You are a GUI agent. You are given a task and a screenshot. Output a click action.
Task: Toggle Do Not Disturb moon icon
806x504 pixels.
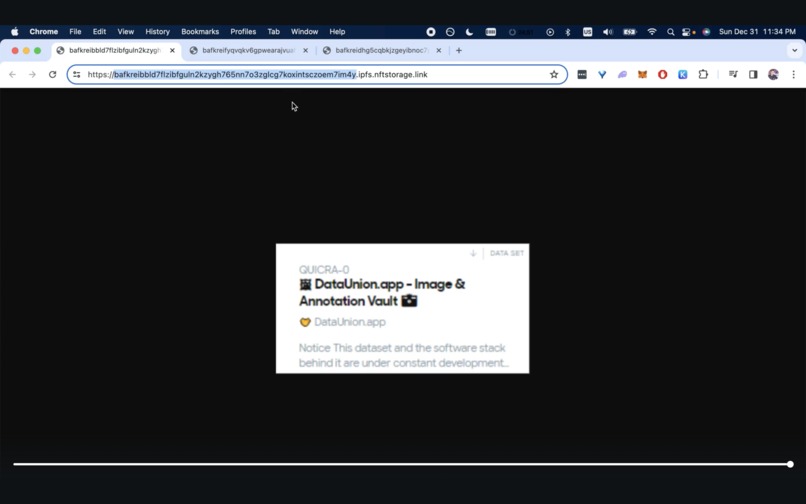469,32
